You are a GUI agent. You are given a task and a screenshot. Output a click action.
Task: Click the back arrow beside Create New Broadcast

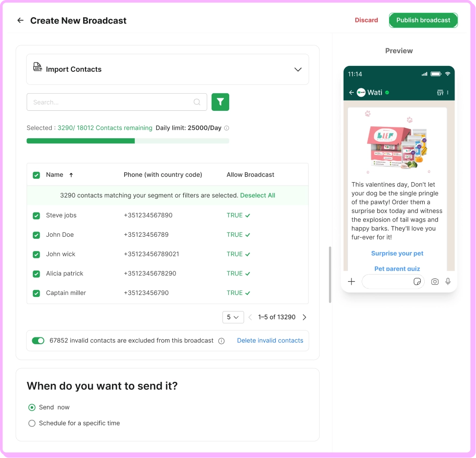pyautogui.click(x=20, y=21)
